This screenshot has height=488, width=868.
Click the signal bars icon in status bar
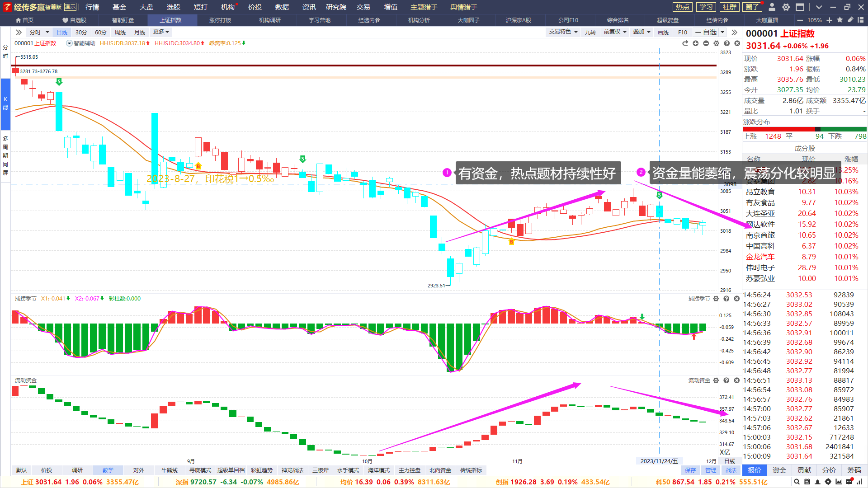point(859,482)
